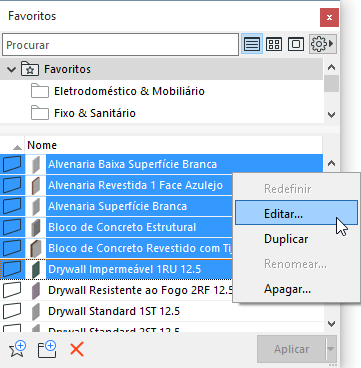This screenshot has width=361, height=368.
Task: Choose Apagar... from the context menu
Action: coord(287,289)
